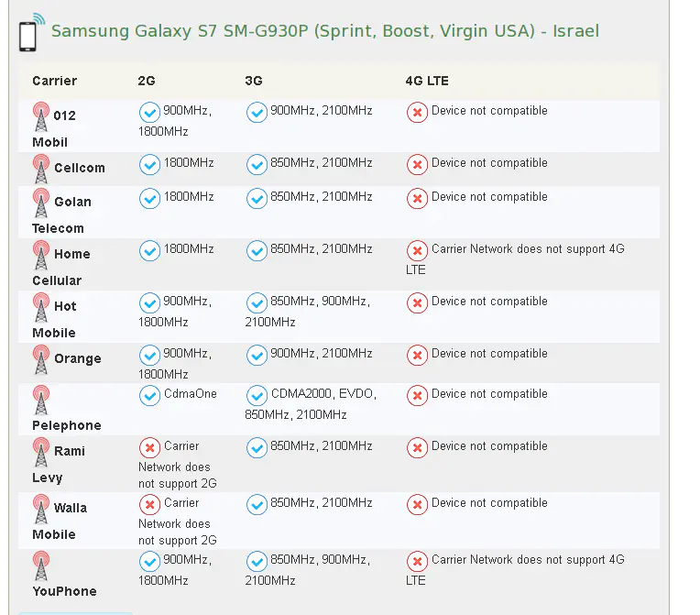Click the blue 2G checkmark for Cellcom
The width and height of the screenshot is (700, 615).
(149, 164)
